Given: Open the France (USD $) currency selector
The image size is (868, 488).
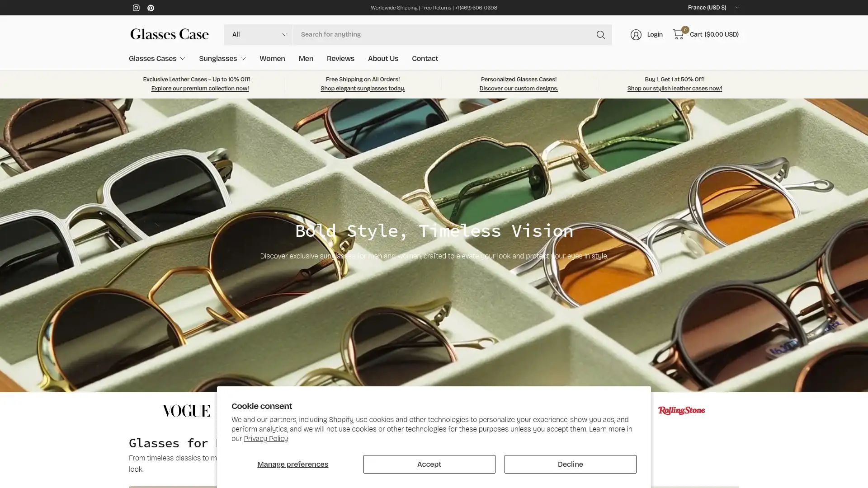Looking at the screenshot, I should pos(713,7).
